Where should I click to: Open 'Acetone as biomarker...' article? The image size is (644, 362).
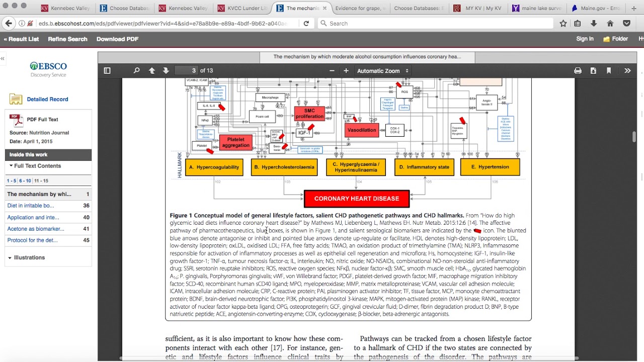click(x=35, y=229)
